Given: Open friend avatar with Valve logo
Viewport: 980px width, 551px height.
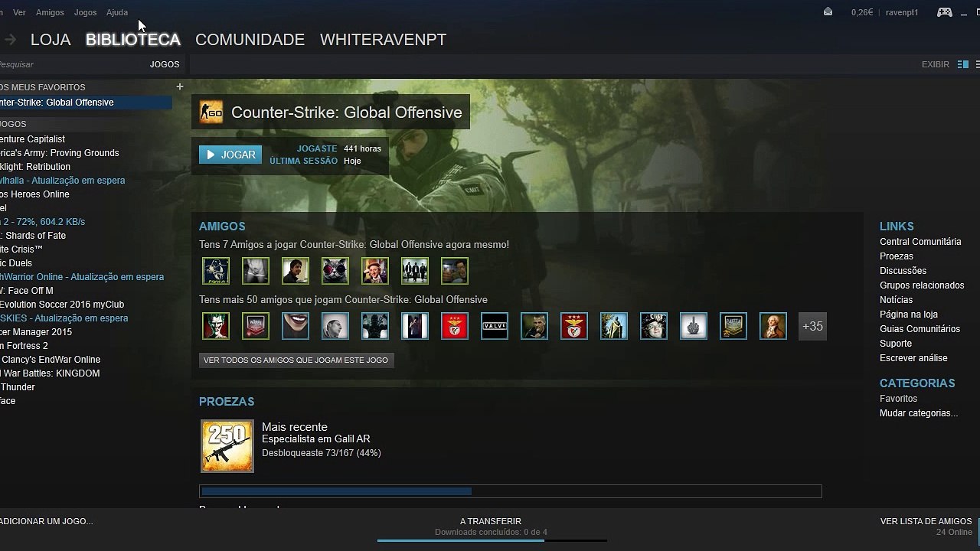Looking at the screenshot, I should [495, 326].
